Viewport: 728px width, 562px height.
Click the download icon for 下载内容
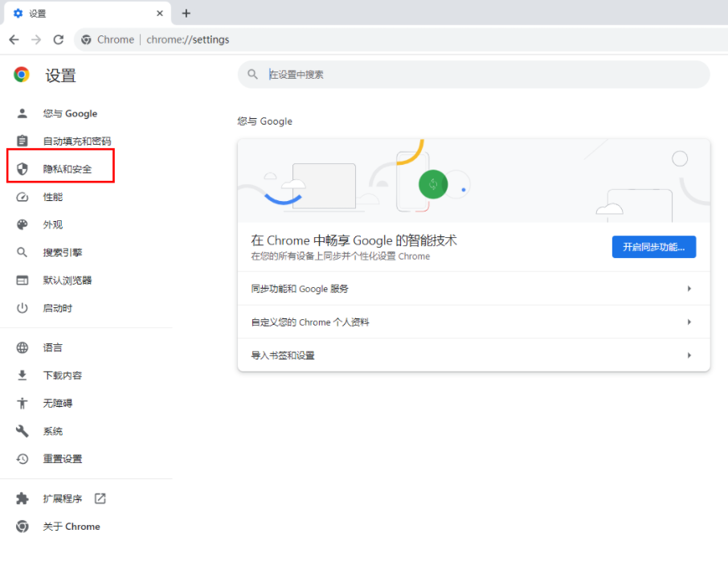tap(22, 375)
